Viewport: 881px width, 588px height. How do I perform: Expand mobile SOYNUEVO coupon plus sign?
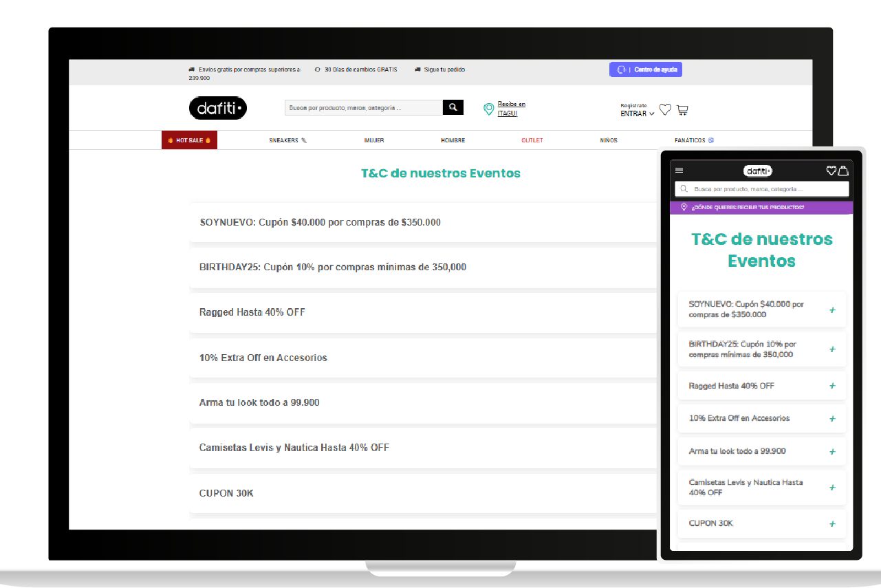[x=832, y=310]
